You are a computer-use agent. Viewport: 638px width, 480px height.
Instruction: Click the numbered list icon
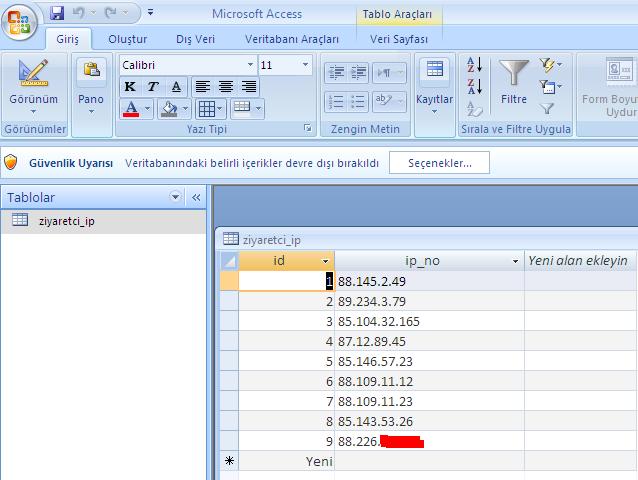pyautogui.click(x=336, y=101)
